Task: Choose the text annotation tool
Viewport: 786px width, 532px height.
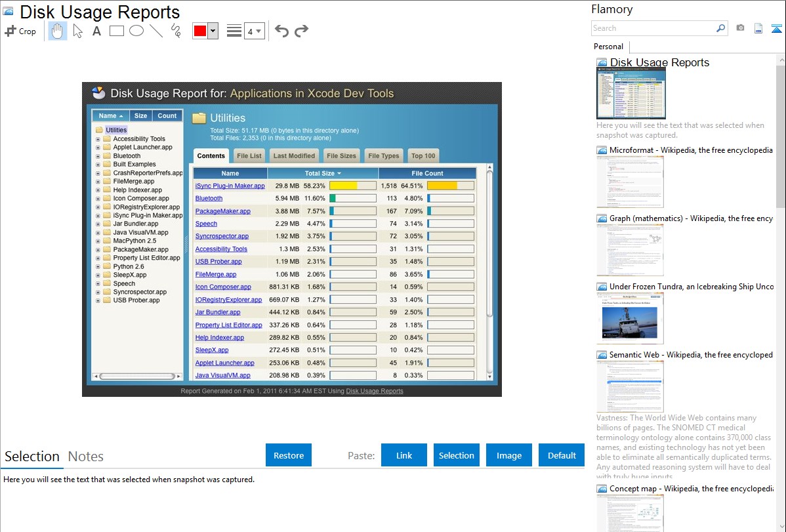Action: pyautogui.click(x=96, y=31)
